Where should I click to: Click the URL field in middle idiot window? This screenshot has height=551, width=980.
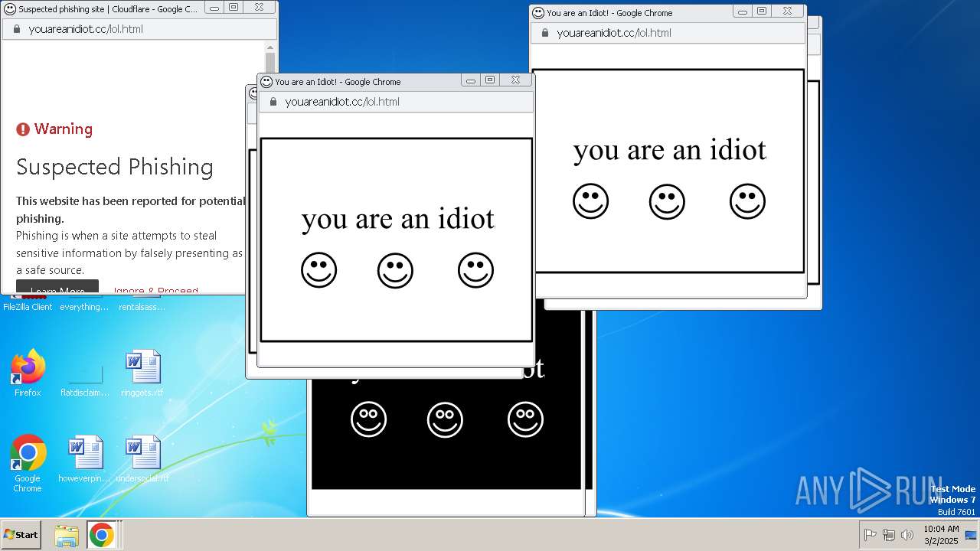click(x=396, y=102)
